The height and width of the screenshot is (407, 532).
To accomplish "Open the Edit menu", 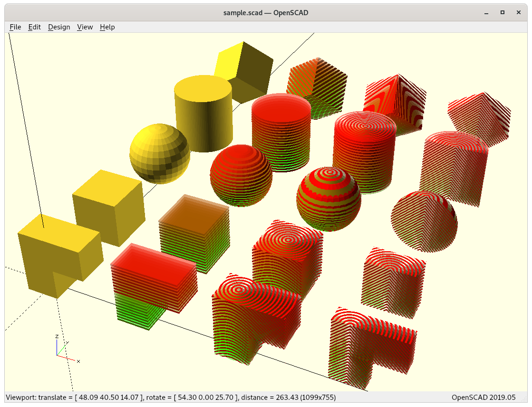I will point(34,27).
